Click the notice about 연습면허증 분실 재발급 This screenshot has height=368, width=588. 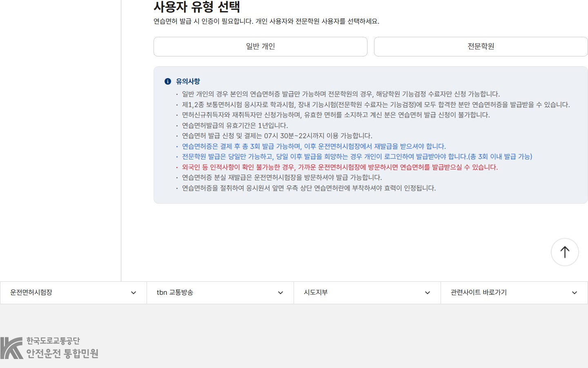(x=282, y=177)
